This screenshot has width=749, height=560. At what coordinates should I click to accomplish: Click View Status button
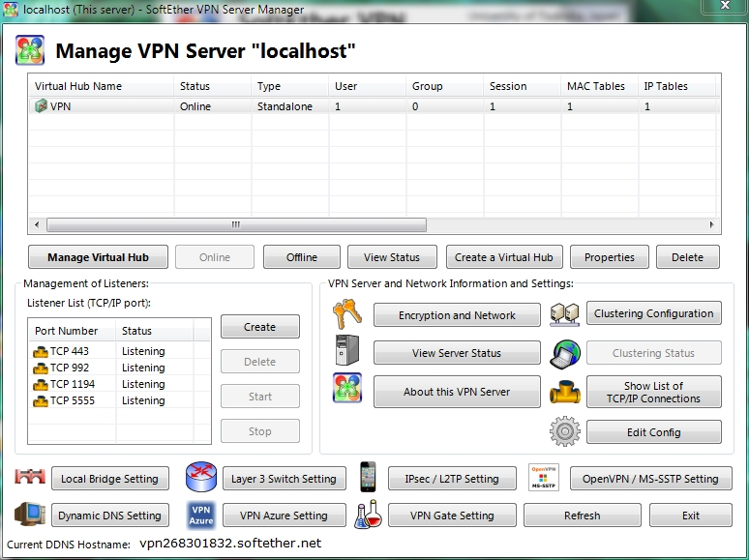pos(392,257)
